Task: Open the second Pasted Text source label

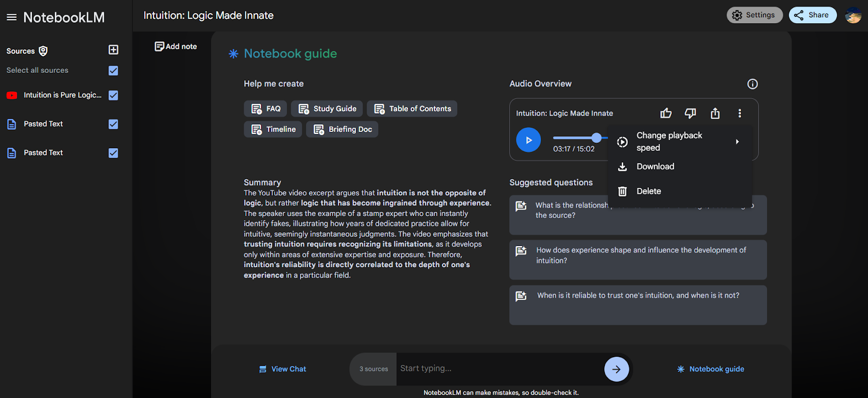Action: click(x=43, y=153)
